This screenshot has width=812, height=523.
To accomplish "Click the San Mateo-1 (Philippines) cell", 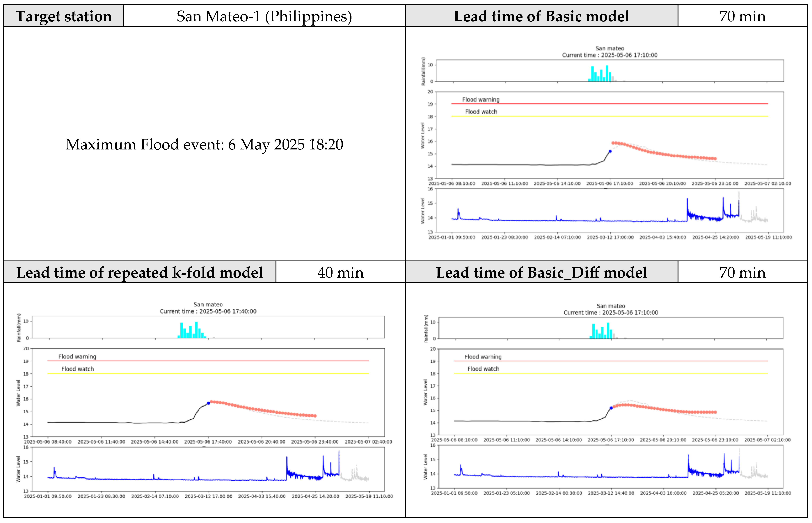I will [x=264, y=16].
